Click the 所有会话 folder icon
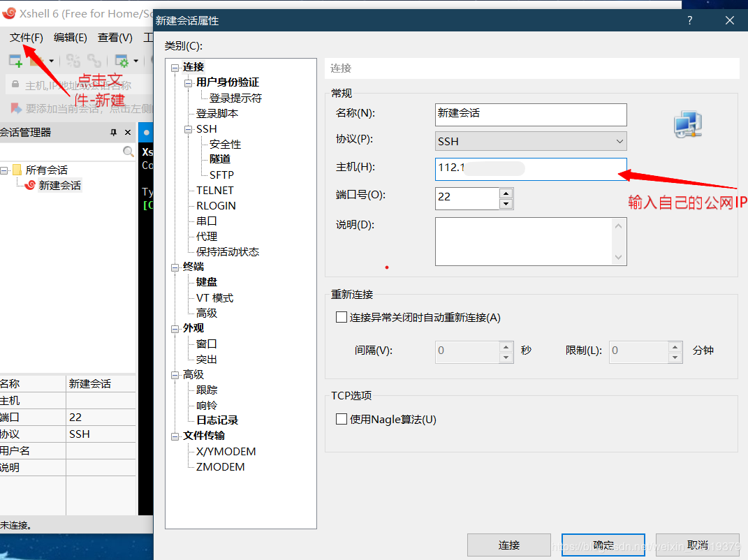The width and height of the screenshot is (748, 560). click(x=17, y=170)
